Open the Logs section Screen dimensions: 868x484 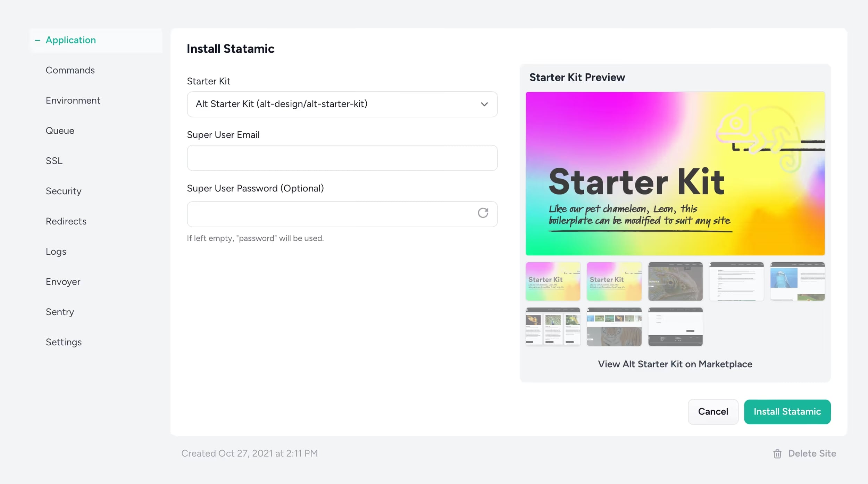tap(56, 252)
